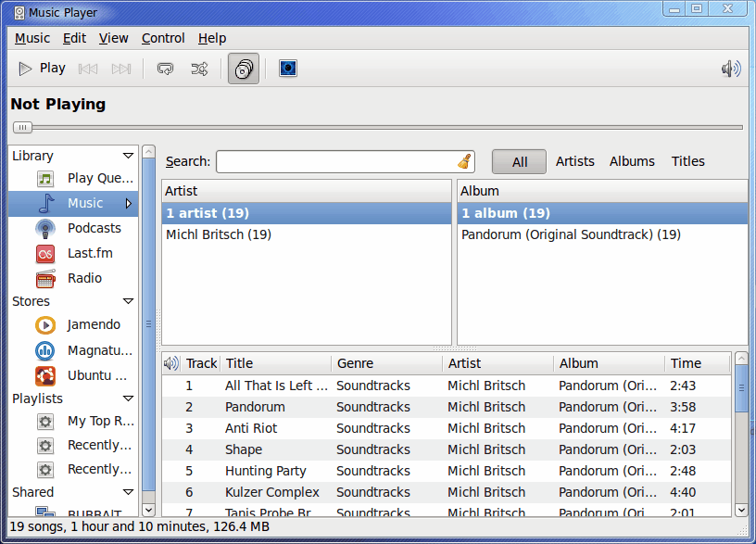The width and height of the screenshot is (756, 544).
Task: Collapse the Library section
Action: point(128,156)
